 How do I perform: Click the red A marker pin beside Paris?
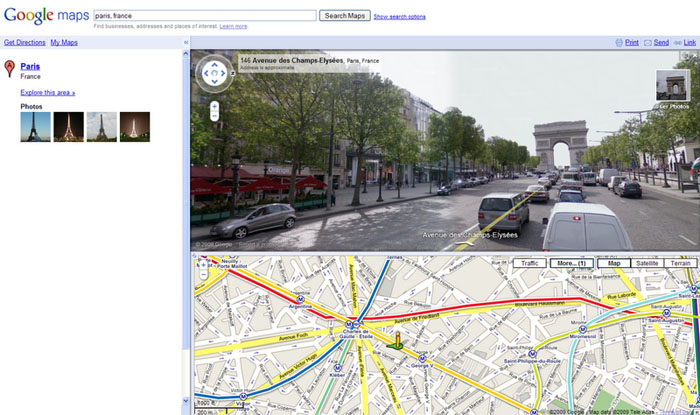[9, 69]
